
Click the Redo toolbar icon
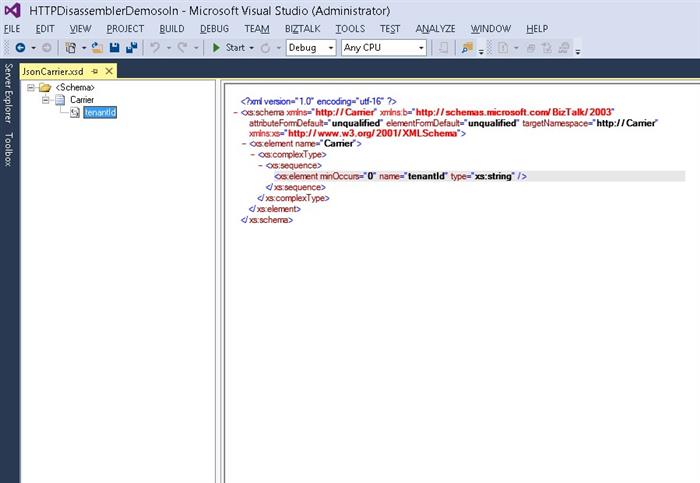pyautogui.click(x=182, y=47)
